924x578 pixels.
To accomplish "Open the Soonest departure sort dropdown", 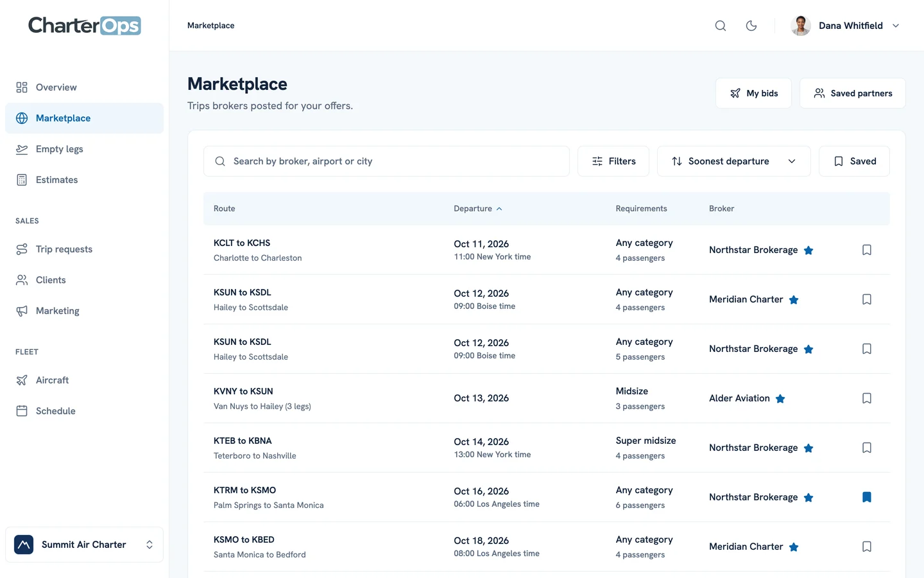I will pyautogui.click(x=733, y=161).
